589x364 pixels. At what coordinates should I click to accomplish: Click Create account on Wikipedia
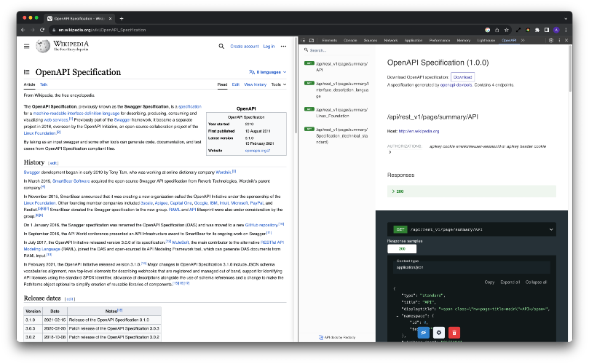point(244,46)
